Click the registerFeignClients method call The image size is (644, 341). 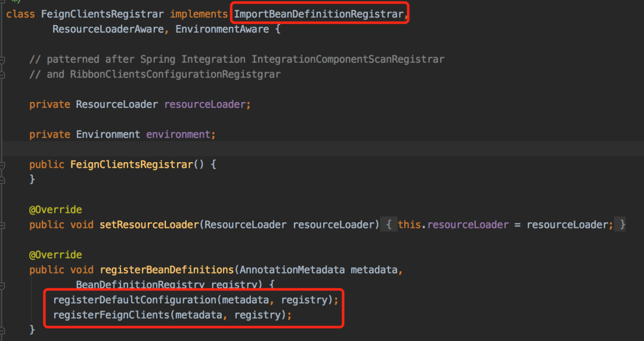(x=111, y=315)
